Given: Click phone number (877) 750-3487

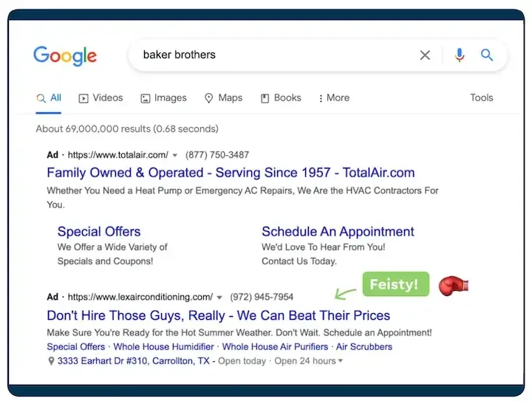Looking at the screenshot, I should 217,155.
